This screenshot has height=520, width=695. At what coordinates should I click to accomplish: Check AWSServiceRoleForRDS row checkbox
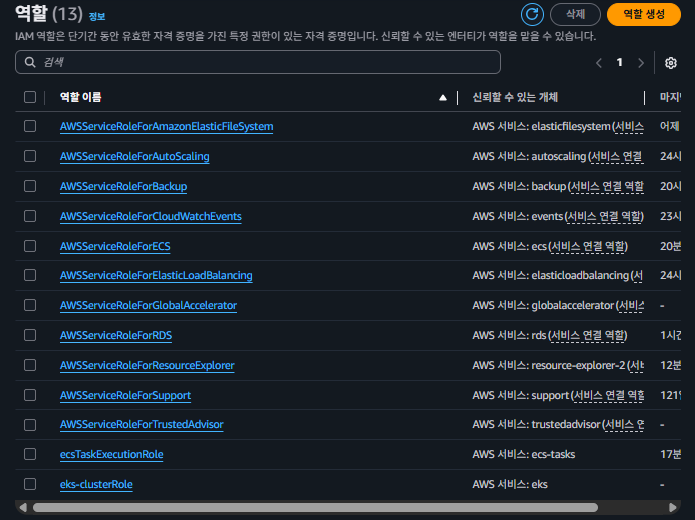(30, 335)
